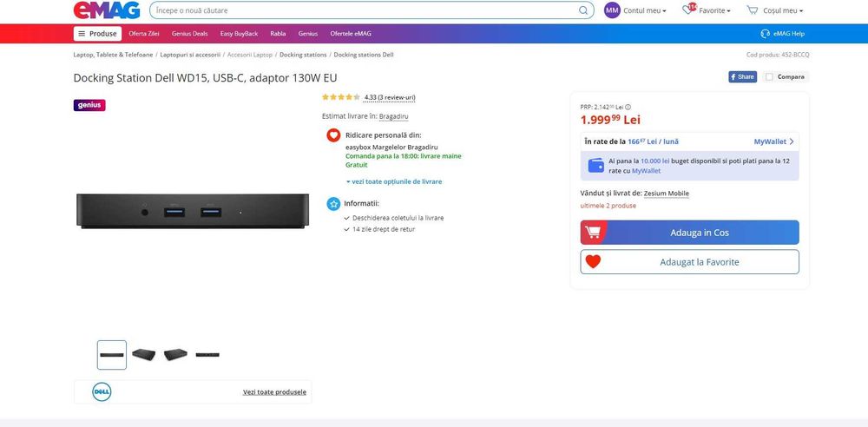This screenshot has height=427, width=868.
Task: Open Rabla menu item
Action: tap(278, 34)
